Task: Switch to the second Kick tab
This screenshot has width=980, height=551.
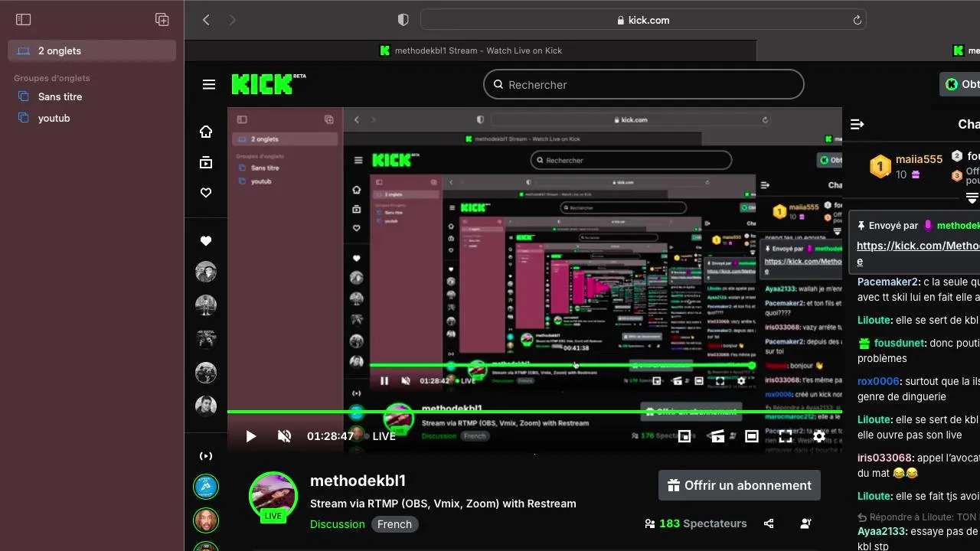Action: pyautogui.click(x=869, y=51)
